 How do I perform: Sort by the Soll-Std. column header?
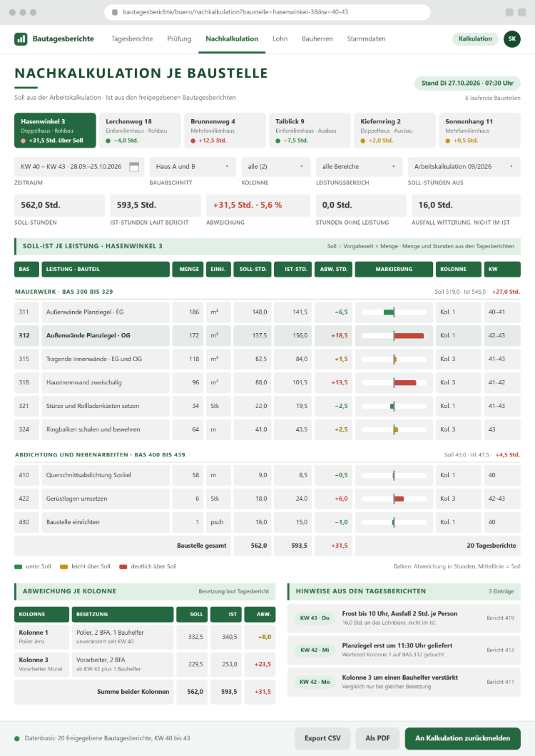(253, 270)
